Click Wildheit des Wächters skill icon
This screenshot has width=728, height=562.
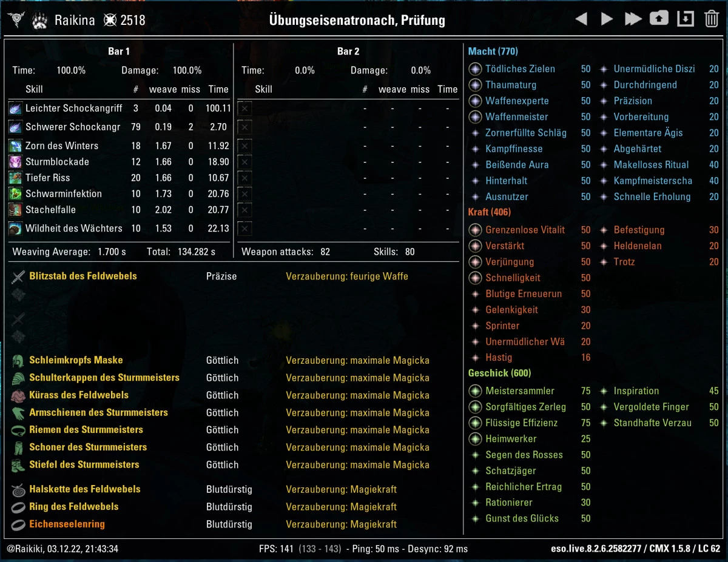pyautogui.click(x=16, y=229)
